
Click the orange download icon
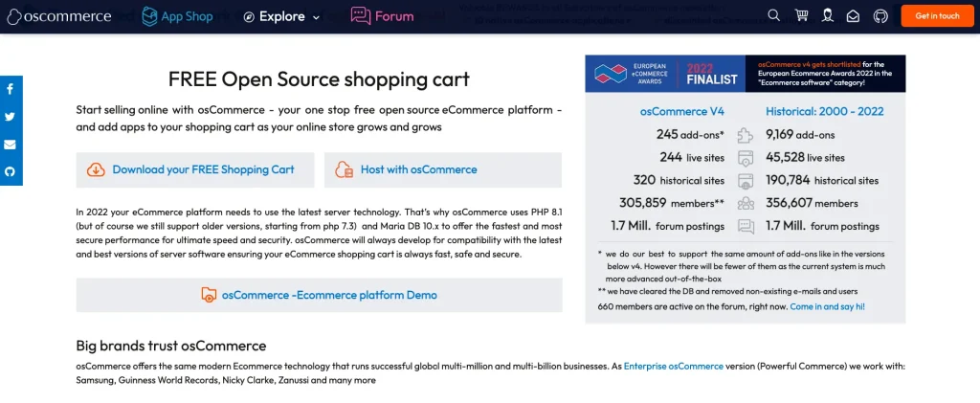coord(96,169)
